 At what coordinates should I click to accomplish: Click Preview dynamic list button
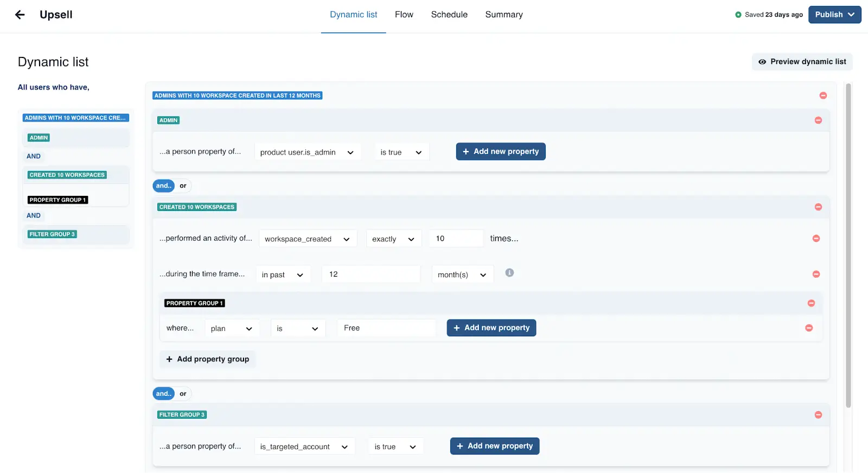802,62
